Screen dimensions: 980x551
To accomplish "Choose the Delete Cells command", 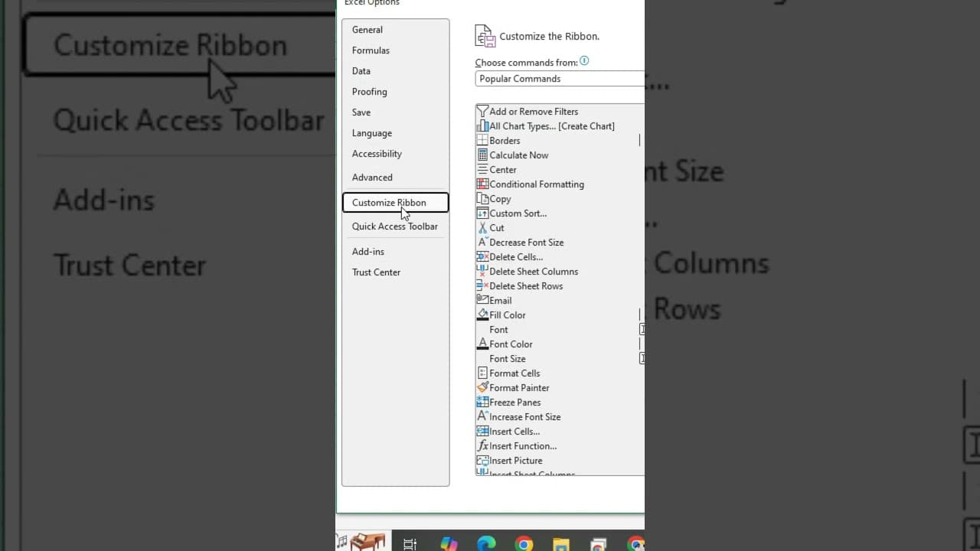I will 559,257.
